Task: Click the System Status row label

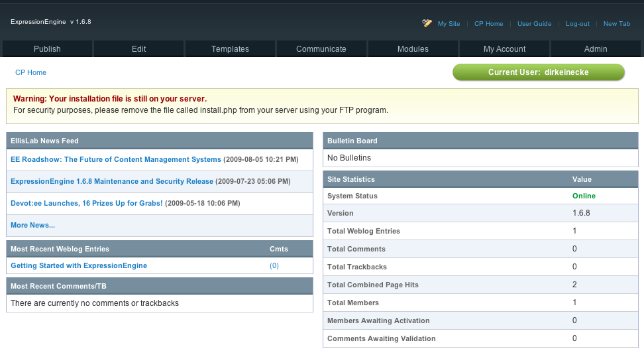Action: (352, 196)
